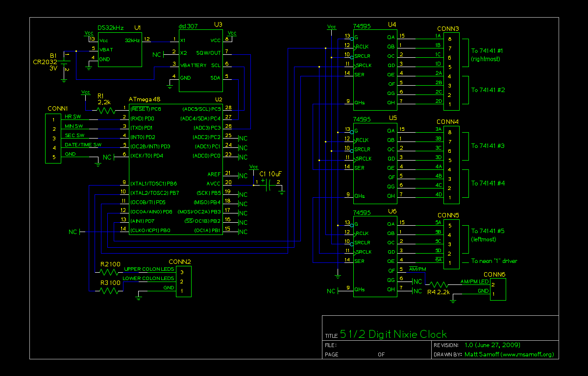Click the (ADC5/SCL) PC5 pin label
Viewport: 588px width, 376px height.
click(x=201, y=108)
